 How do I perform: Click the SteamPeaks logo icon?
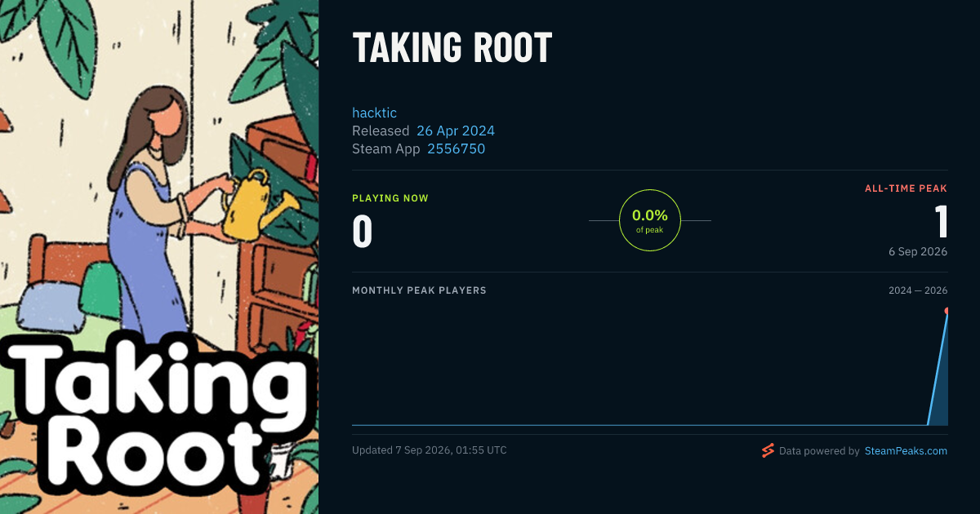point(768,450)
